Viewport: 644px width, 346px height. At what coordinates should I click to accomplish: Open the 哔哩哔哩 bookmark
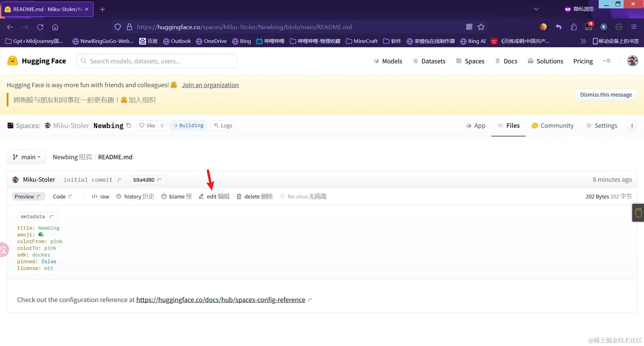pyautogui.click(x=270, y=41)
